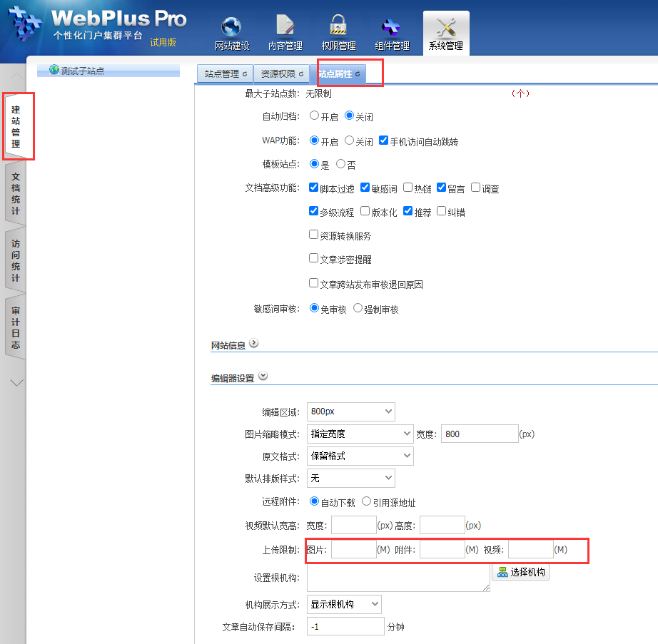Click the 图片 upload limit field
Viewport: 658px width, 644px height.
point(353,549)
